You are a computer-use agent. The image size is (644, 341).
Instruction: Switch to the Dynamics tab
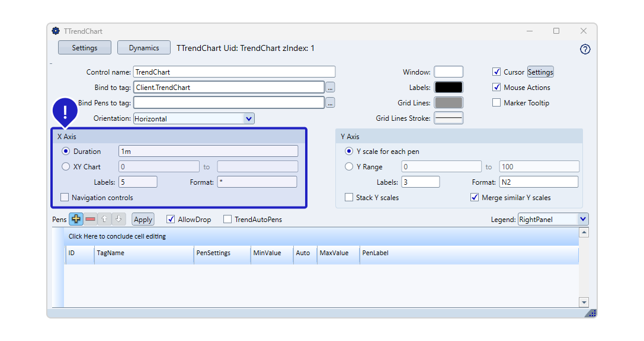(144, 48)
